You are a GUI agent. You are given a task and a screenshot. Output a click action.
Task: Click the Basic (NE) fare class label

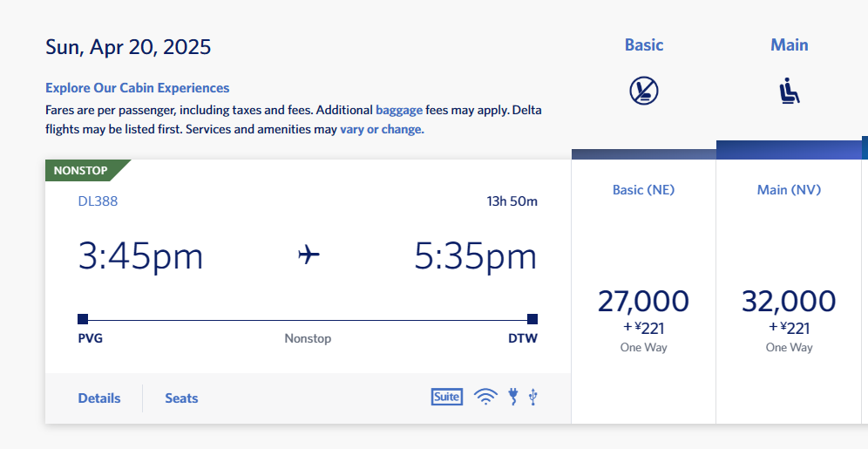point(643,190)
